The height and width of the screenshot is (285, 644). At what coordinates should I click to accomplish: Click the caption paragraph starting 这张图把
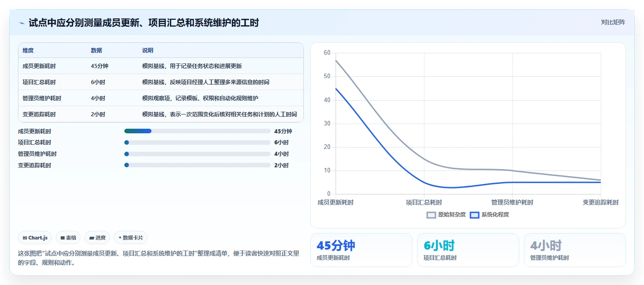coord(159,258)
